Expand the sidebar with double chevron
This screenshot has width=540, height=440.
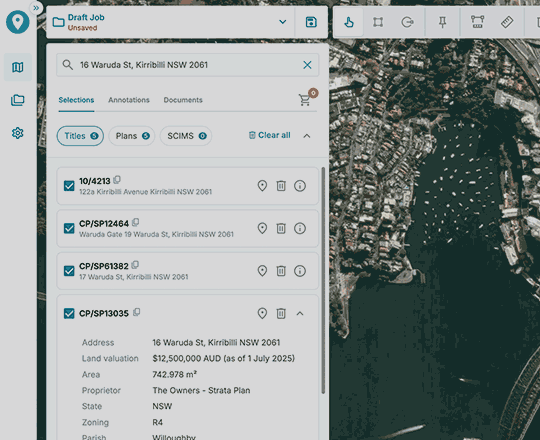(x=36, y=8)
